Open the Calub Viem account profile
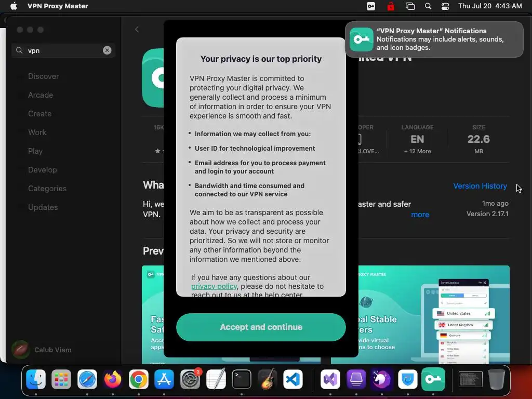The height and width of the screenshot is (399, 532). [42, 350]
